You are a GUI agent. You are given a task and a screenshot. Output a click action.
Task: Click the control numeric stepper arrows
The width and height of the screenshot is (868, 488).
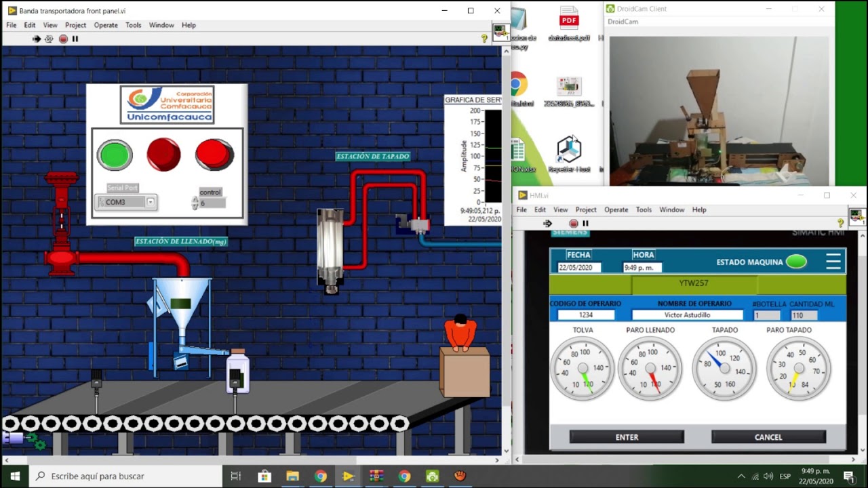point(195,203)
